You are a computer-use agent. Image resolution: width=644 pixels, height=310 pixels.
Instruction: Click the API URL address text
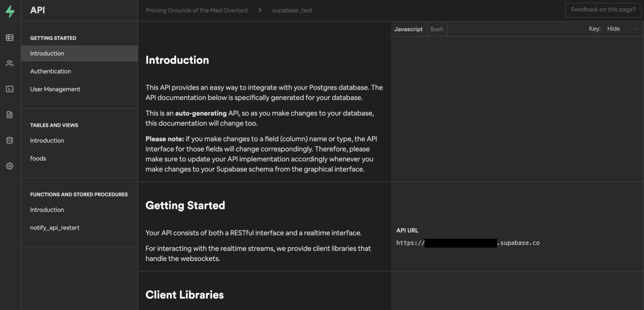[x=468, y=243]
